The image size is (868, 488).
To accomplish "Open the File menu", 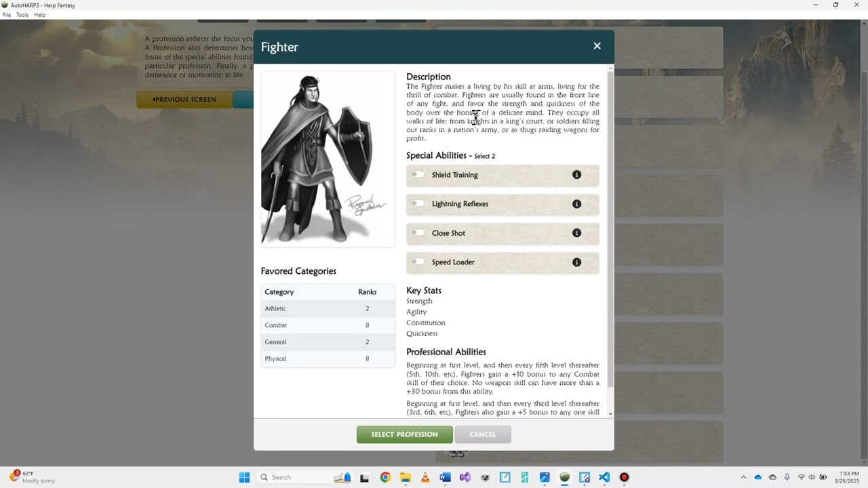I will click(7, 15).
